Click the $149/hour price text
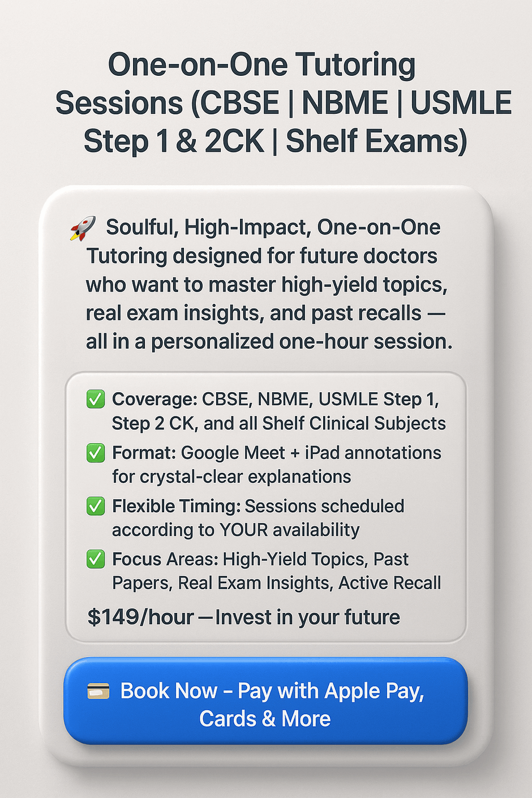Screen dimensions: 532x798 point(140,617)
